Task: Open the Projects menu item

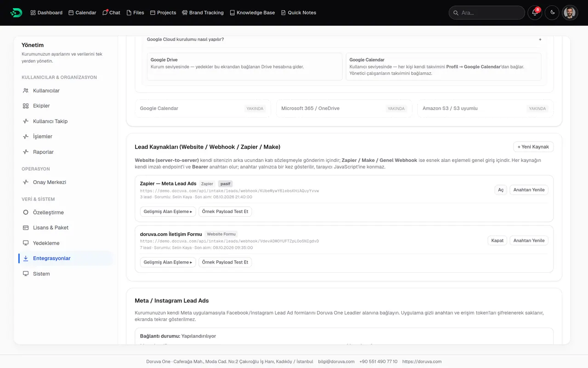Action: [163, 13]
